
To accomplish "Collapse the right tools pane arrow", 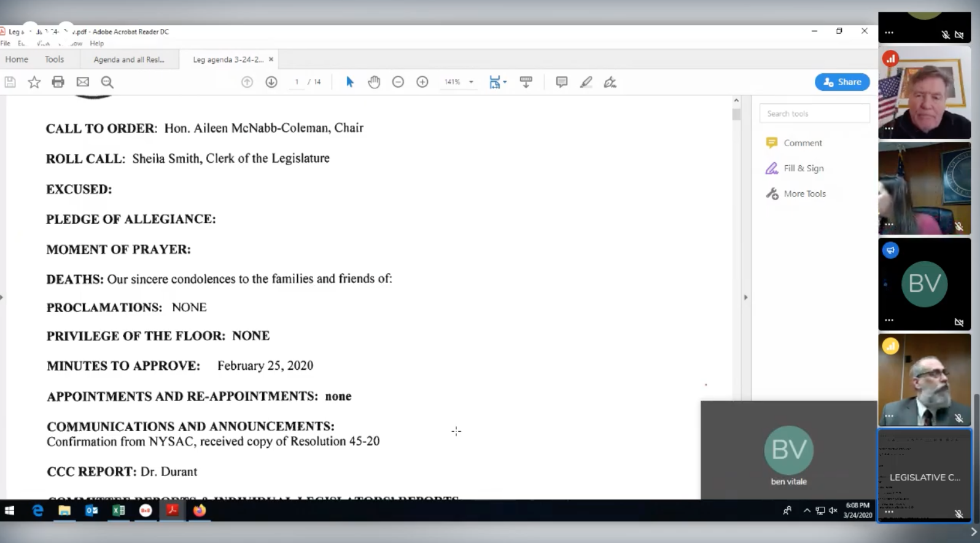I will 746,297.
